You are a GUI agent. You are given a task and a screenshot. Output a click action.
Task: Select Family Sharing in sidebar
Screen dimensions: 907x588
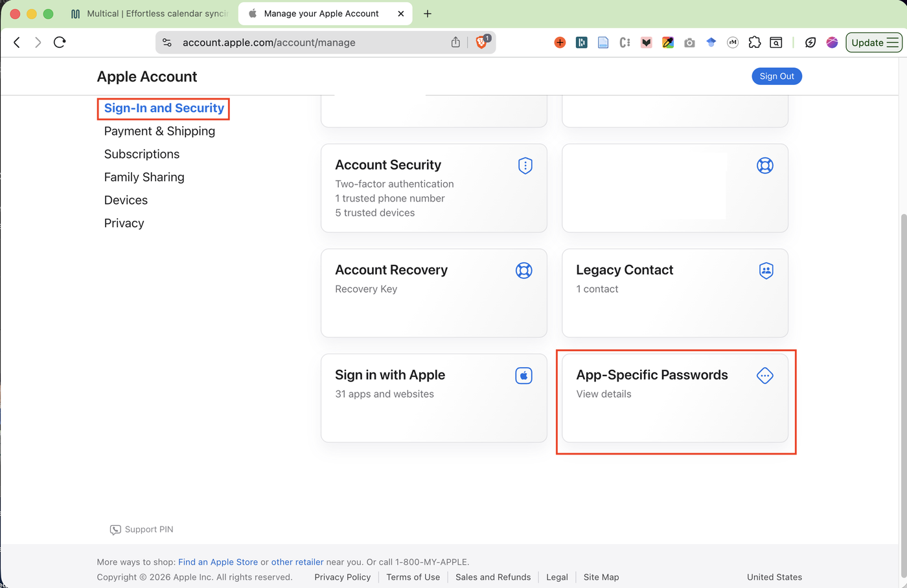(x=144, y=177)
